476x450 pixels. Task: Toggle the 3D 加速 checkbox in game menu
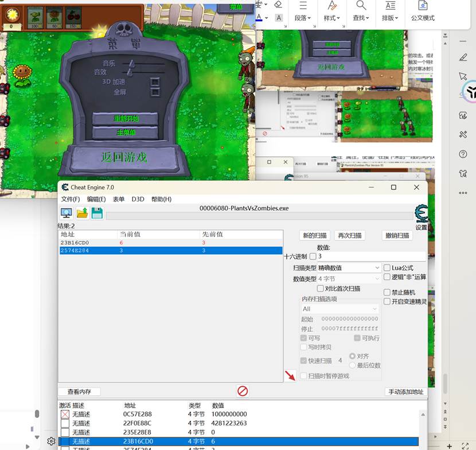155,82
